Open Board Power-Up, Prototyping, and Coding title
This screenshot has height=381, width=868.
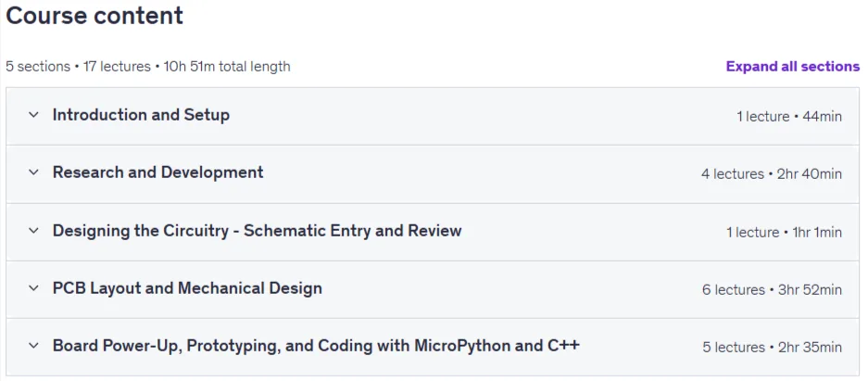coord(316,346)
